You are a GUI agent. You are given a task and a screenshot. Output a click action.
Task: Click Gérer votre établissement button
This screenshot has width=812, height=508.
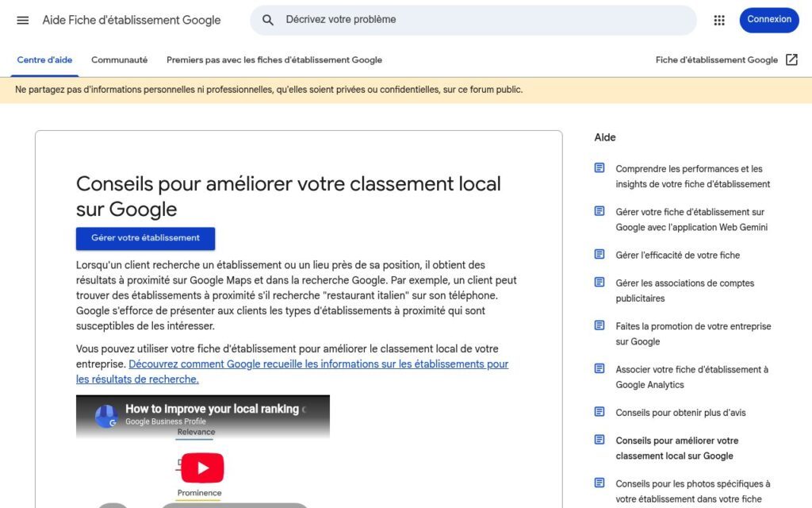point(146,238)
